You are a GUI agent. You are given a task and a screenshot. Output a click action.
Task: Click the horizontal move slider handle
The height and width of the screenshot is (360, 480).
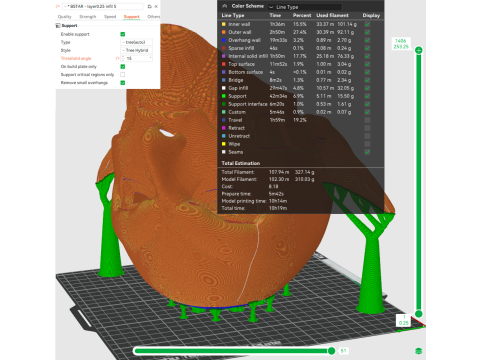(x=331, y=351)
